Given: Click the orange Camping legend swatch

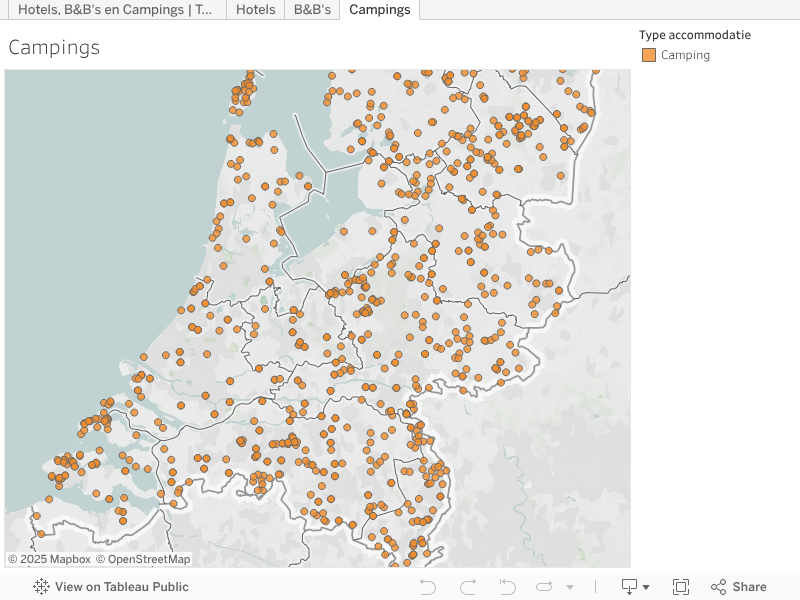Looking at the screenshot, I should point(648,55).
